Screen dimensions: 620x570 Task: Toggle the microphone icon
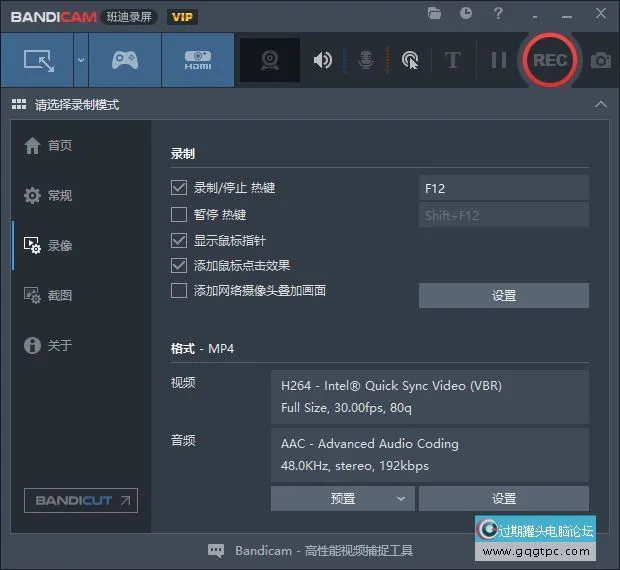click(366, 60)
